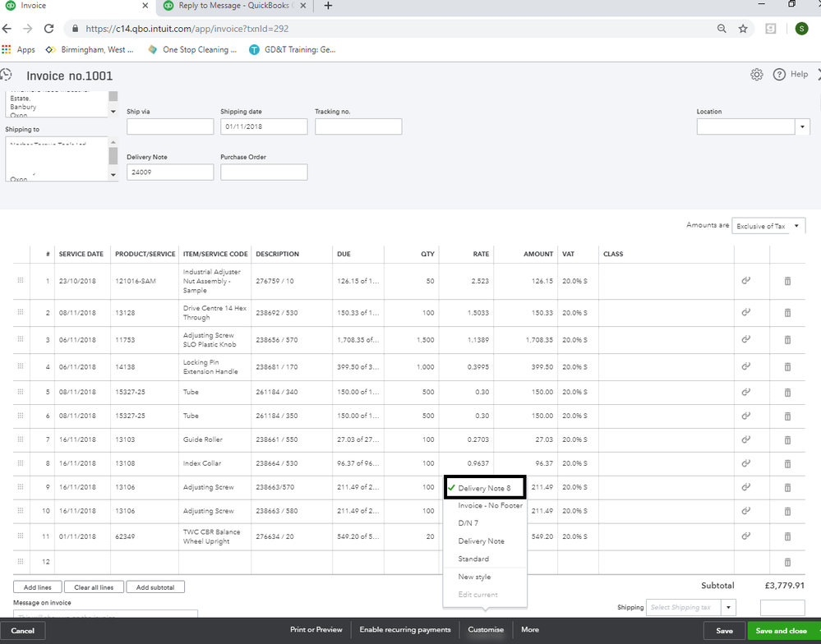Open the settings gear icon
The height and width of the screenshot is (644, 821).
(x=756, y=74)
